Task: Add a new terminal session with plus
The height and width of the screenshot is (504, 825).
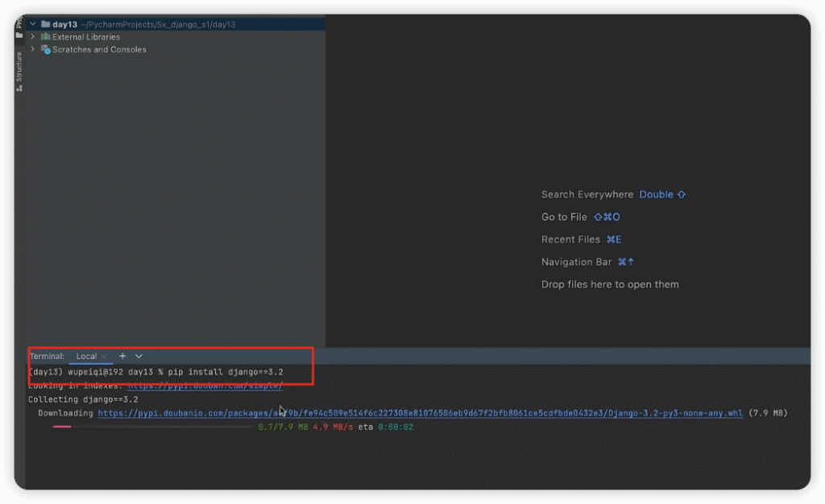Action: coord(122,356)
